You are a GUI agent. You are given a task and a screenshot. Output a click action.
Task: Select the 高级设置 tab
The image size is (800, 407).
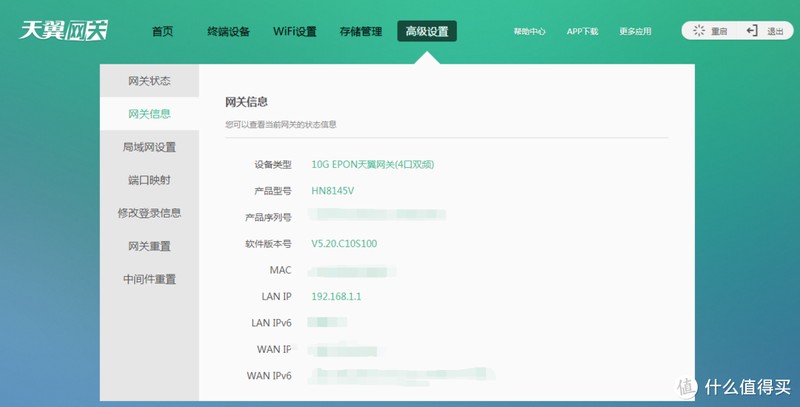pos(427,31)
